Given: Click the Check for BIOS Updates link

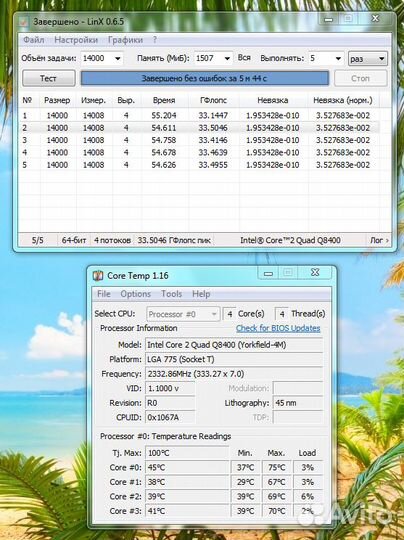Looking at the screenshot, I should point(278,328).
